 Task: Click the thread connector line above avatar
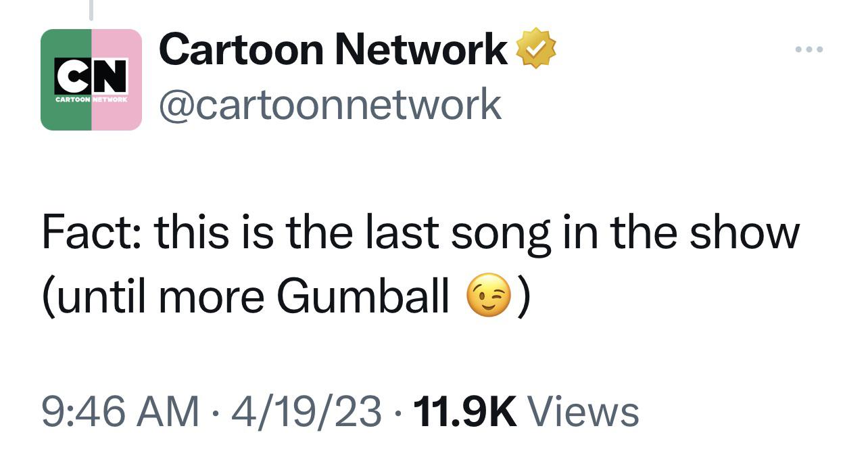click(91, 8)
